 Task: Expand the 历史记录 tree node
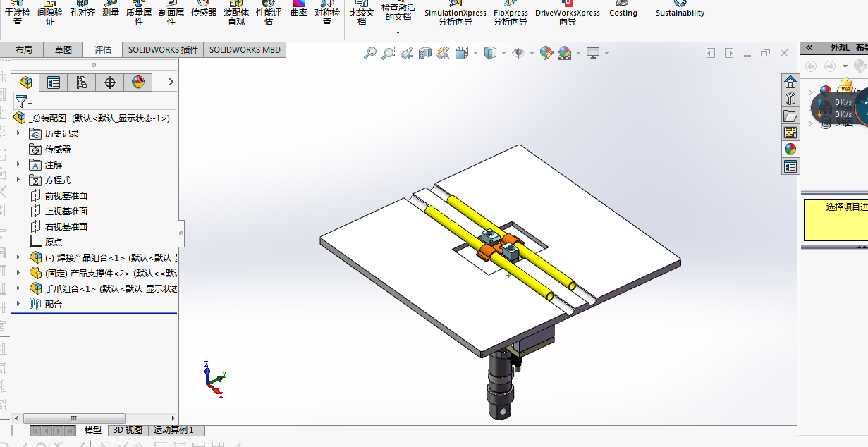pyautogui.click(x=18, y=133)
